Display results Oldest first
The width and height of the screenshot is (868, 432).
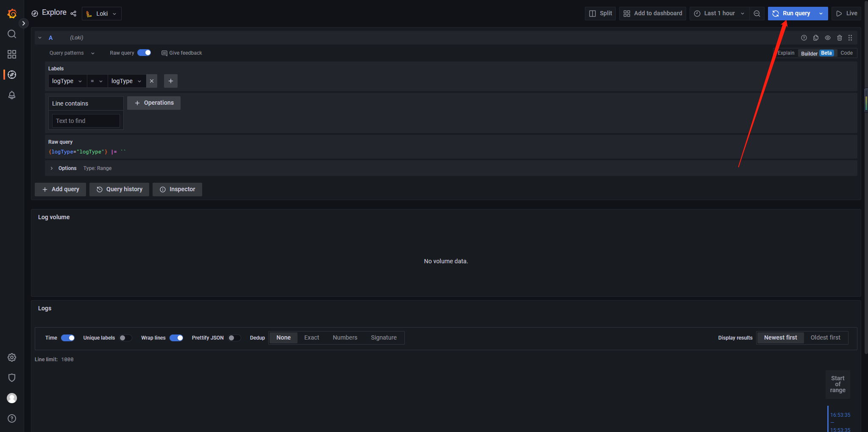pos(825,338)
